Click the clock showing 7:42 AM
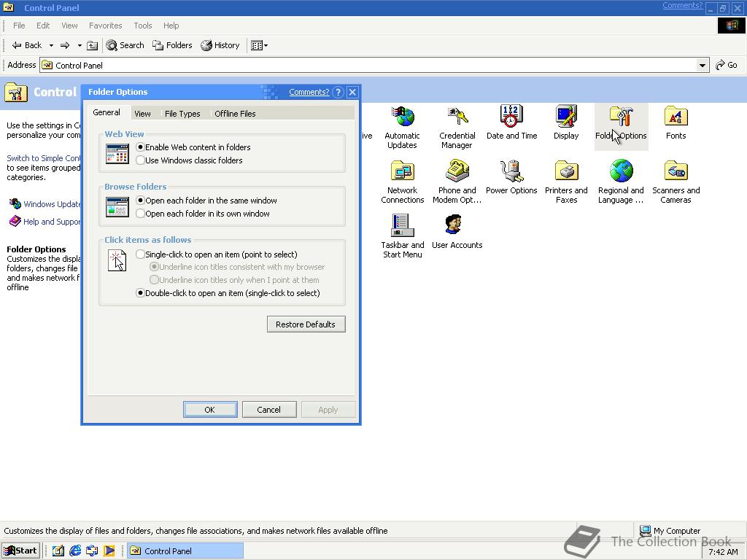Image resolution: width=747 pixels, height=560 pixels. pyautogui.click(x=723, y=552)
